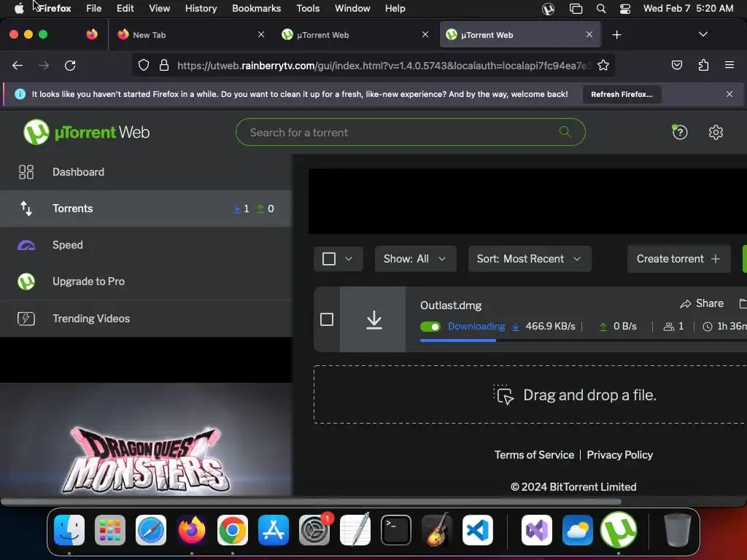
Task: Open the Bookmarks menu
Action: pos(256,9)
